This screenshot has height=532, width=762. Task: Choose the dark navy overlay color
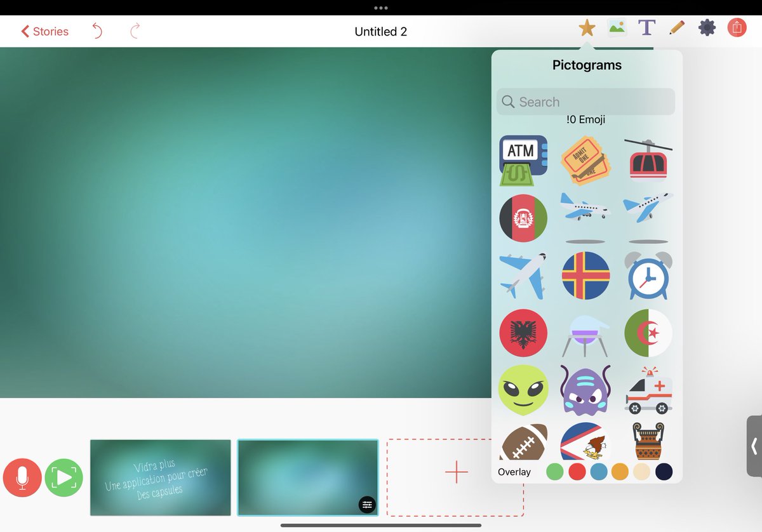coord(664,472)
